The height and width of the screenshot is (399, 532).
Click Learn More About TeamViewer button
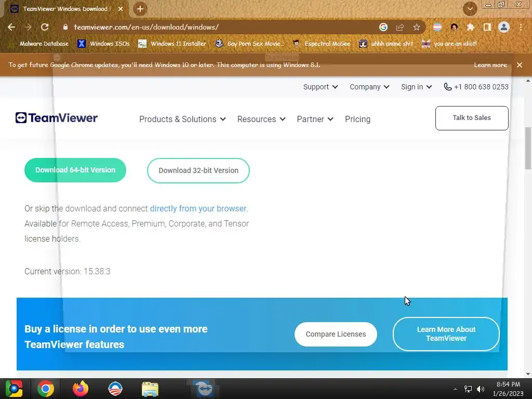446,334
